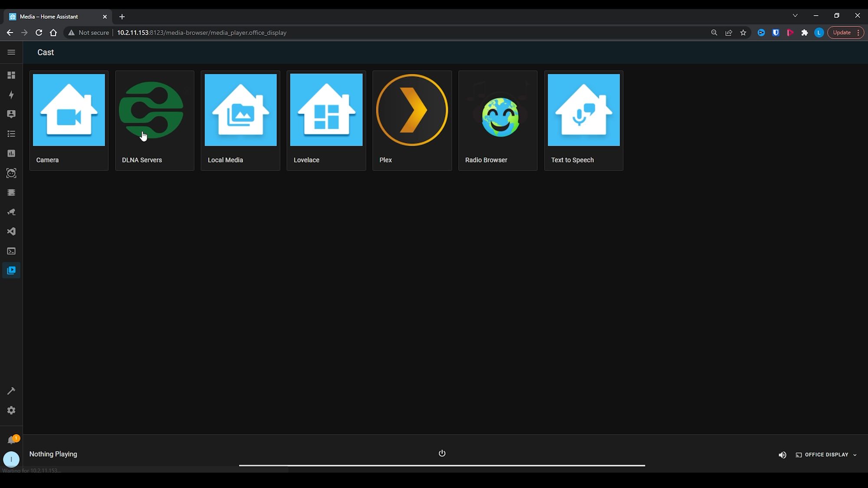
Task: Open the Terminal sidebar icon
Action: pos(11,251)
